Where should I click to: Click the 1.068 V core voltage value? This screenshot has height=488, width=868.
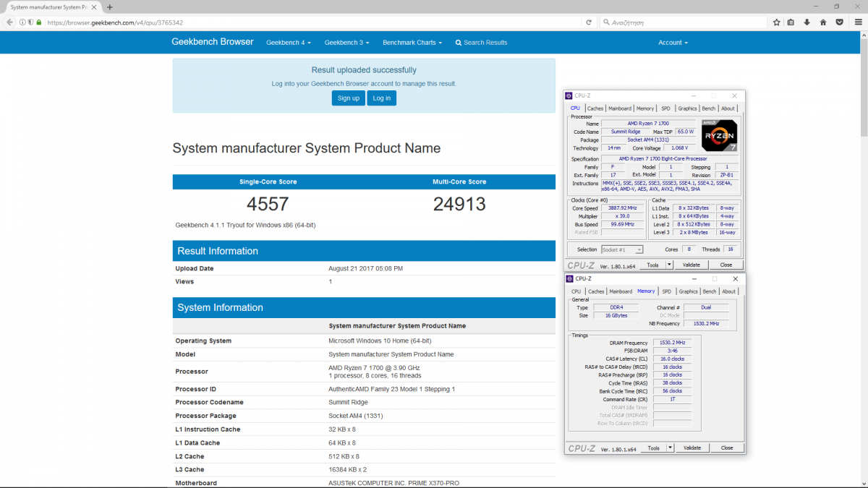pos(679,147)
